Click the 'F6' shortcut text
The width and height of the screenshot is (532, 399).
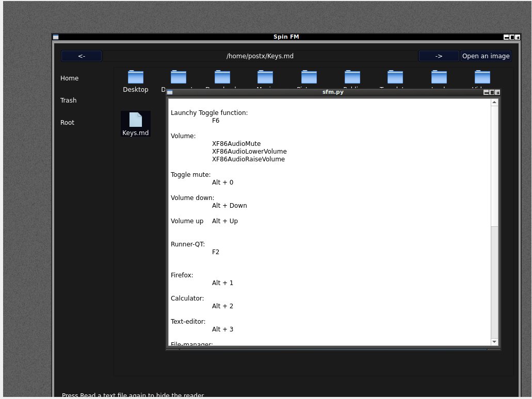tap(216, 121)
